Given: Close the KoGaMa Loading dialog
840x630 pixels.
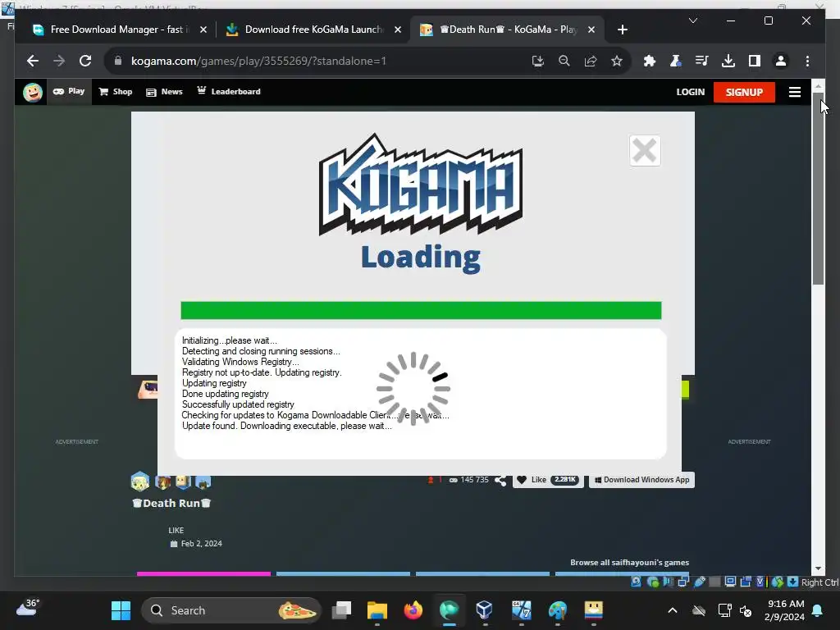Looking at the screenshot, I should [645, 151].
